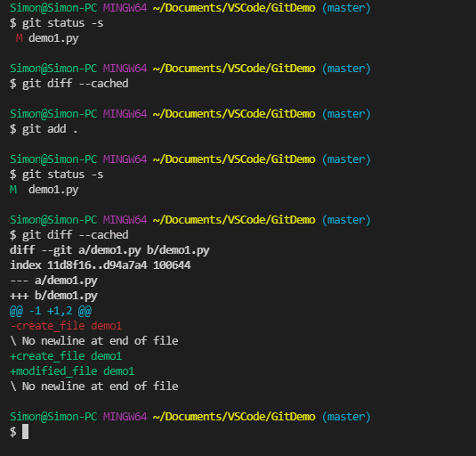This screenshot has height=456, width=476.
Task: Click the index 11d8f16..d94a7a4 hash line
Action: pos(101,265)
